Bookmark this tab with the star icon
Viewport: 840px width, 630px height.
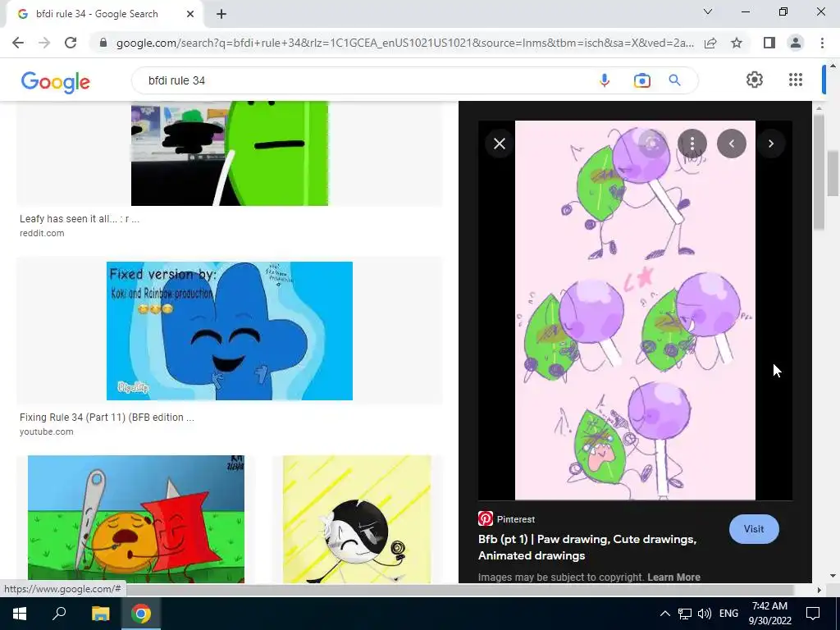pyautogui.click(x=737, y=43)
